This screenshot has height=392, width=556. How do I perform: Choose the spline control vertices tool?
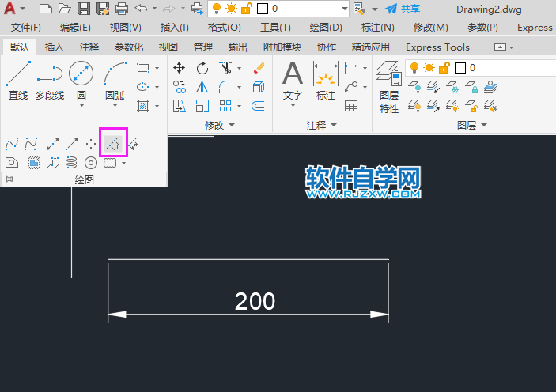click(31, 144)
